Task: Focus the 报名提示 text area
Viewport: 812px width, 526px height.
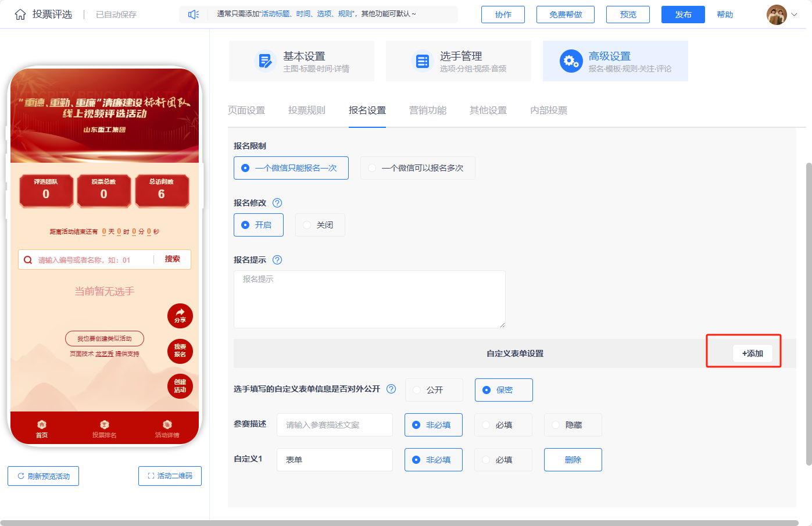Action: (370, 299)
